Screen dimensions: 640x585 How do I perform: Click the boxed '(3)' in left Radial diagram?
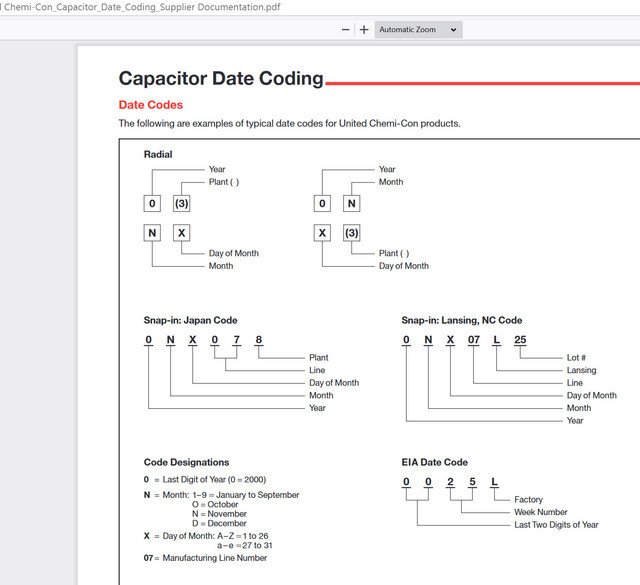point(182,203)
